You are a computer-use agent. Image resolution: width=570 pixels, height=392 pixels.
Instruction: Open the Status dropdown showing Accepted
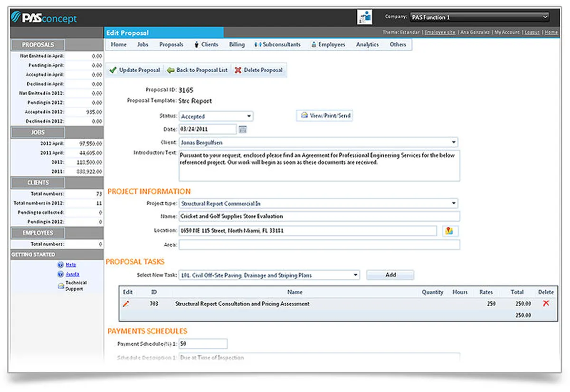pos(216,116)
